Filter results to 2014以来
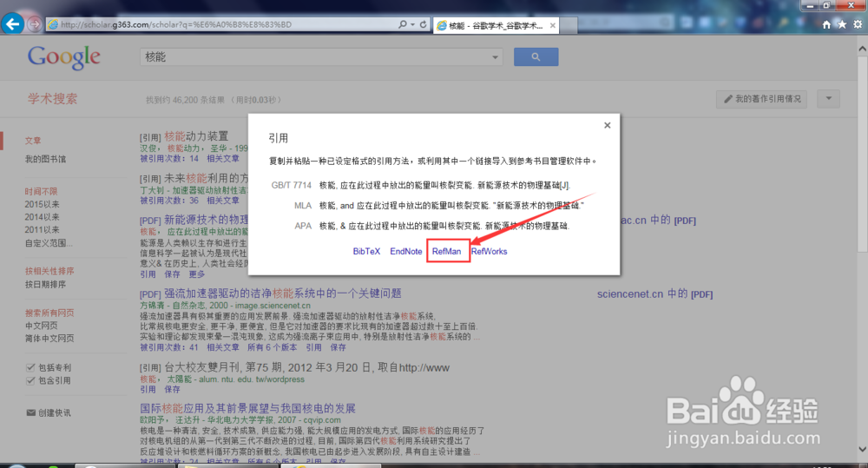This screenshot has width=868, height=468. 42,217
